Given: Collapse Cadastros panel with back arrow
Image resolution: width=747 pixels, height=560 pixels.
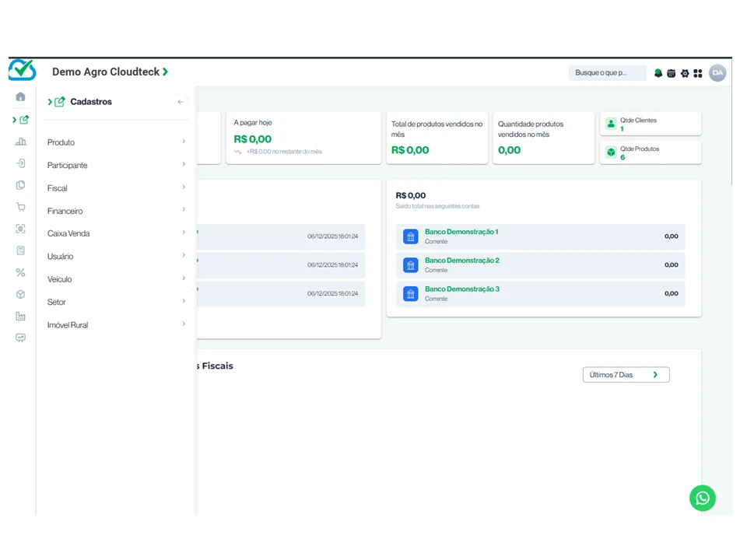Looking at the screenshot, I should 181,102.
